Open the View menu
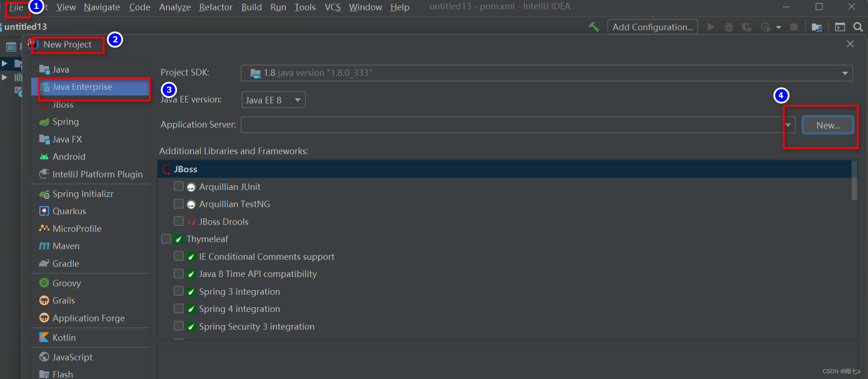This screenshot has height=379, width=868. click(x=66, y=7)
